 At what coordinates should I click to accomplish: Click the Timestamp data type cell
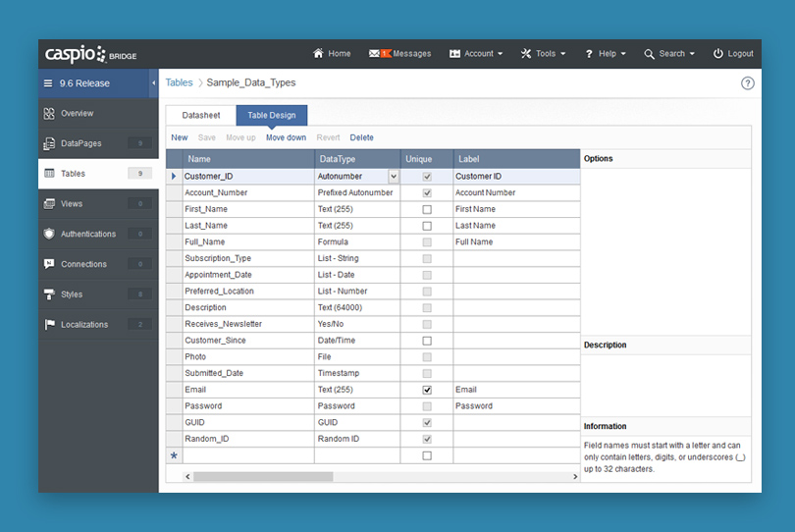(x=357, y=373)
